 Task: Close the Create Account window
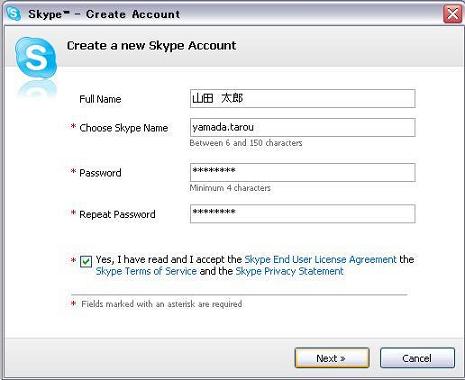[452, 14]
